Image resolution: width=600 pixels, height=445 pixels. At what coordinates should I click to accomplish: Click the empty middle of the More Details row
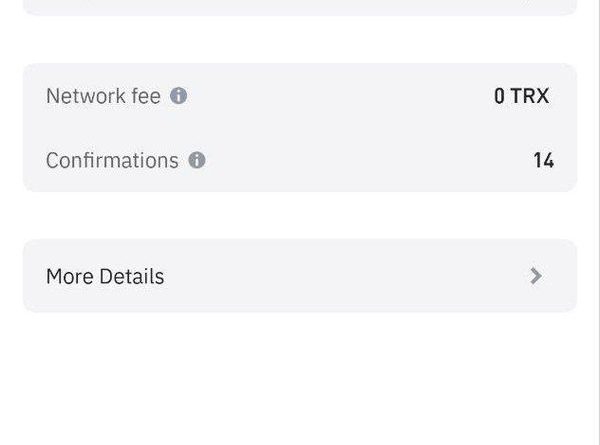[344, 276]
